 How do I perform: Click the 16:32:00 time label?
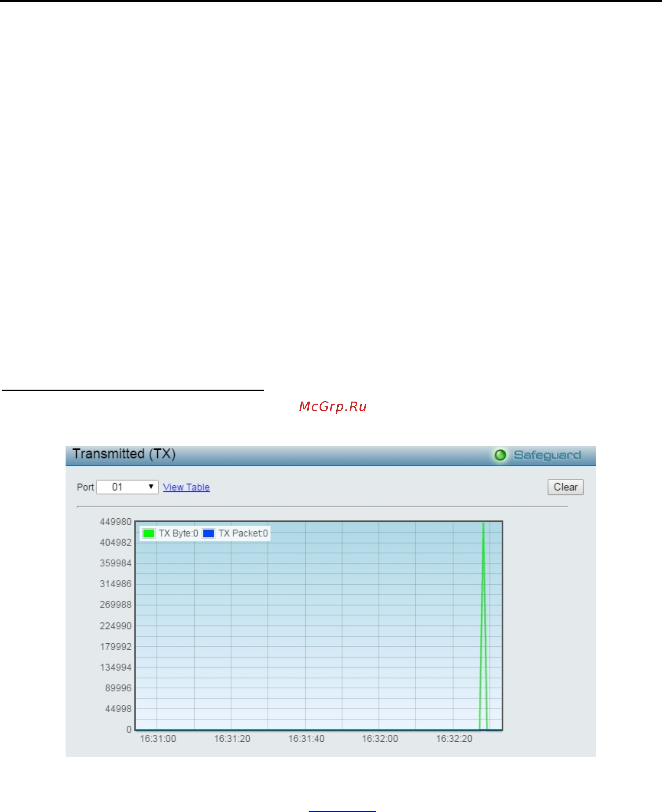380,739
